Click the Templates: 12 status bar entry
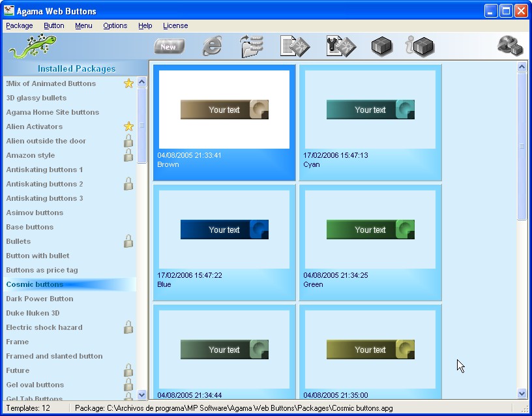This screenshot has height=416, width=532. click(28, 408)
